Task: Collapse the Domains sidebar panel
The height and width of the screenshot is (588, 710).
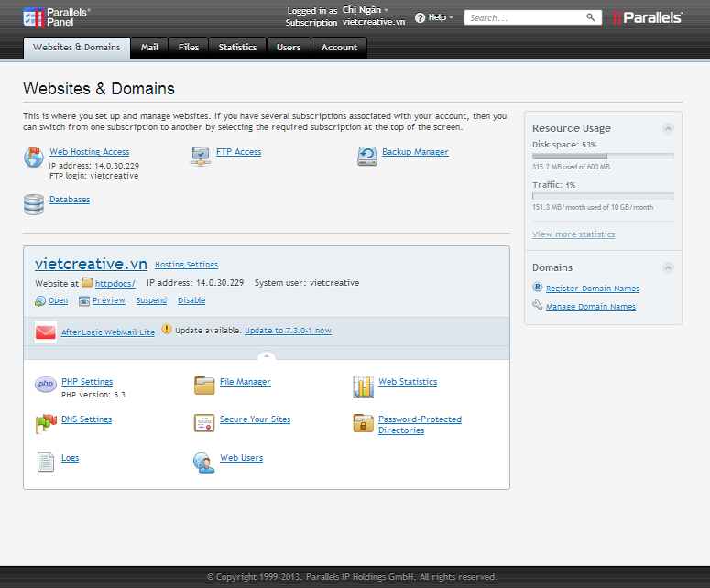Action: (x=668, y=267)
